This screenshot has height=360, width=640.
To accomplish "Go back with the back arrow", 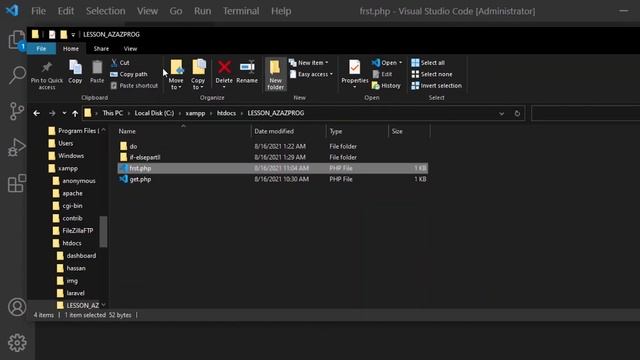I will click(x=37, y=113).
